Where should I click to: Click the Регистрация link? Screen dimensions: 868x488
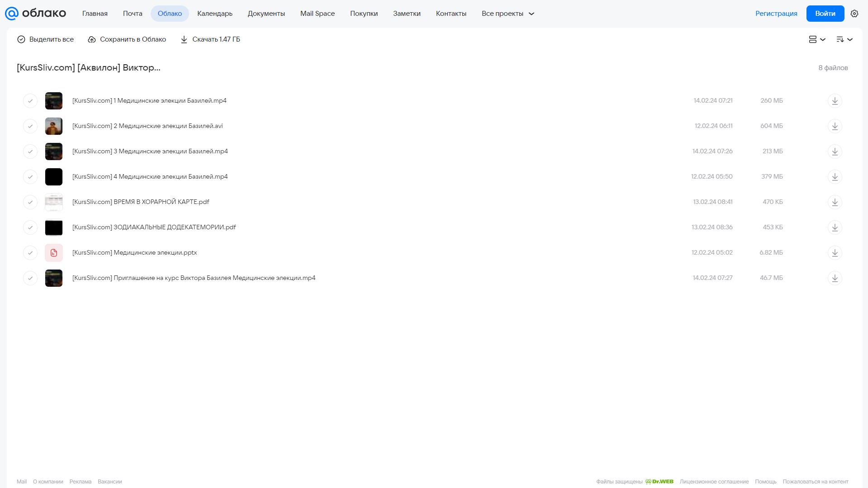pyautogui.click(x=776, y=14)
